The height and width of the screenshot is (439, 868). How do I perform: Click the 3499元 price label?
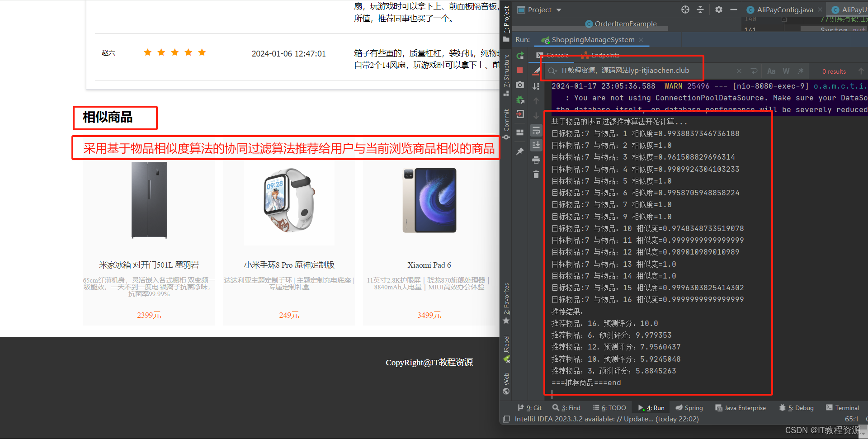click(429, 315)
